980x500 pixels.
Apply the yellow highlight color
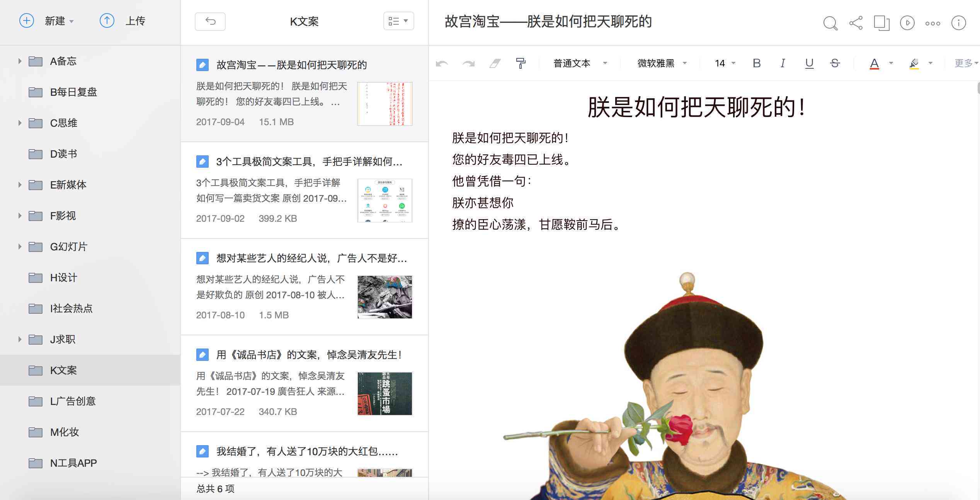(x=914, y=63)
